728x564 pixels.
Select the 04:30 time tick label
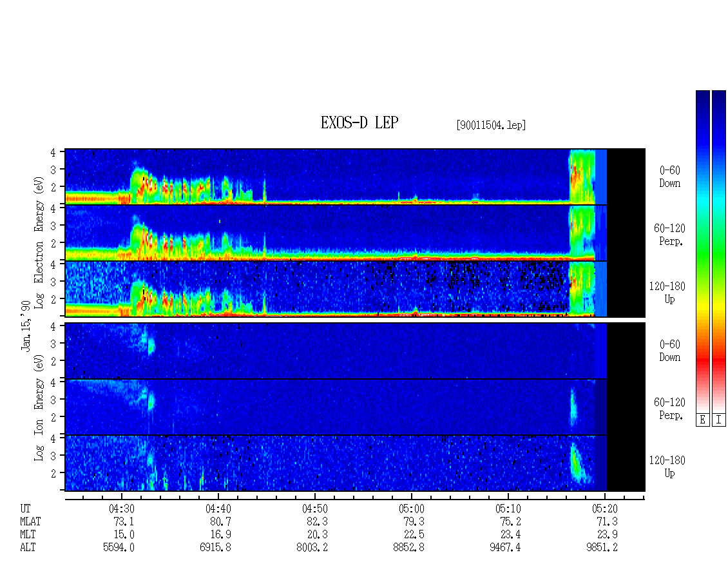[x=122, y=509]
